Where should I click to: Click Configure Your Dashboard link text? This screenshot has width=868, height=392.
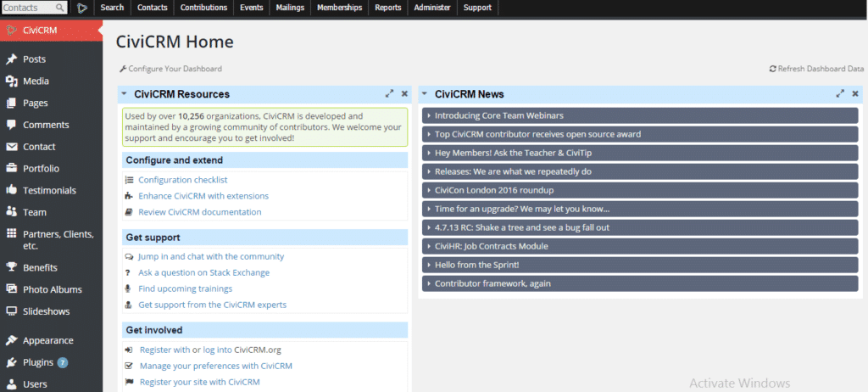coord(175,69)
